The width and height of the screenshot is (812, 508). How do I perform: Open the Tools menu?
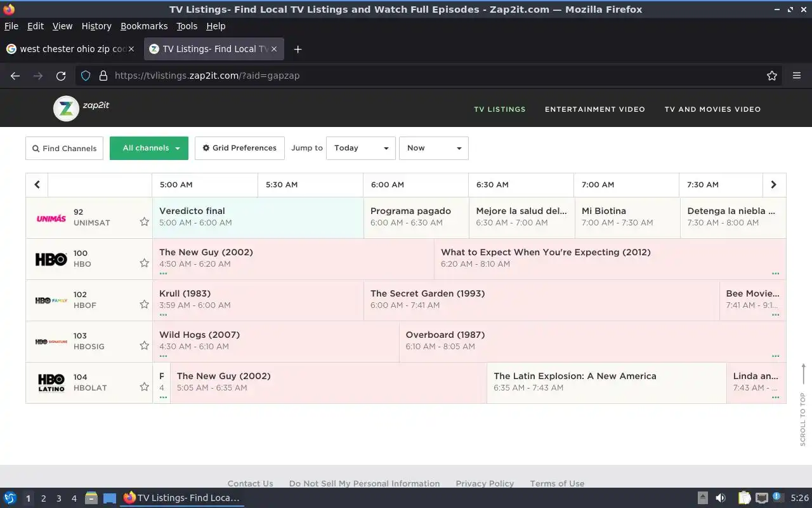click(x=187, y=26)
